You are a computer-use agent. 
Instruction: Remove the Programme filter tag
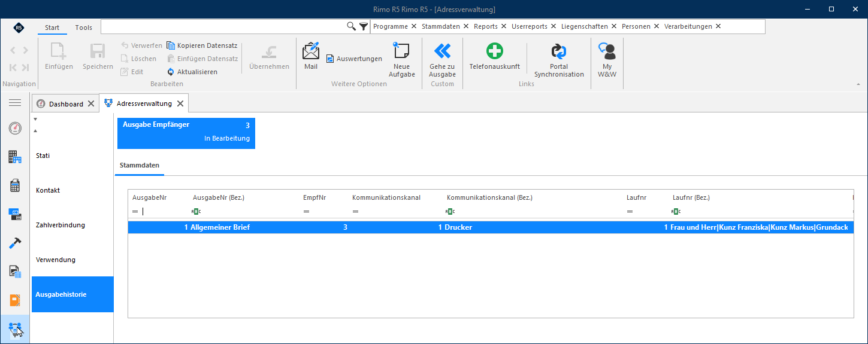tap(414, 26)
